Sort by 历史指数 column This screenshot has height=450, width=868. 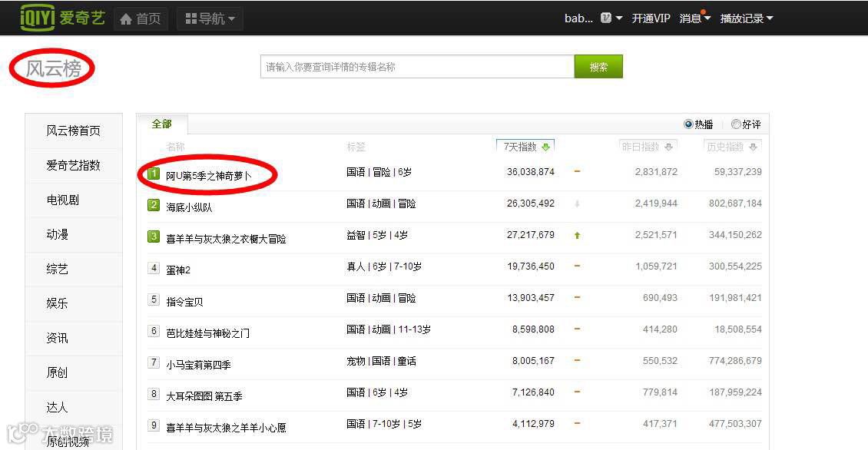pos(732,147)
